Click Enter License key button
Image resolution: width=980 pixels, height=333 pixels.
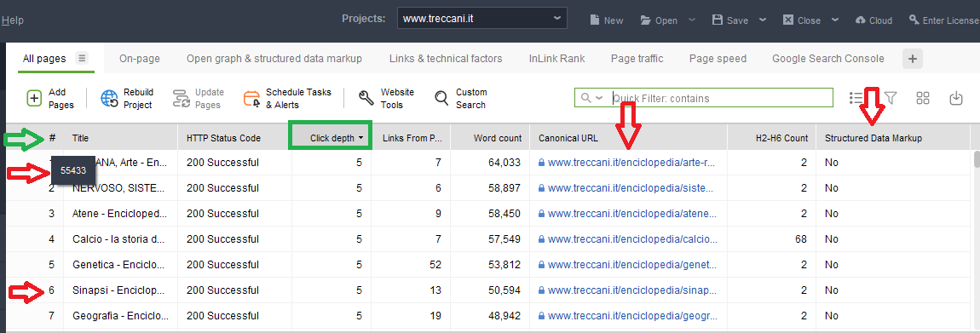(x=944, y=20)
